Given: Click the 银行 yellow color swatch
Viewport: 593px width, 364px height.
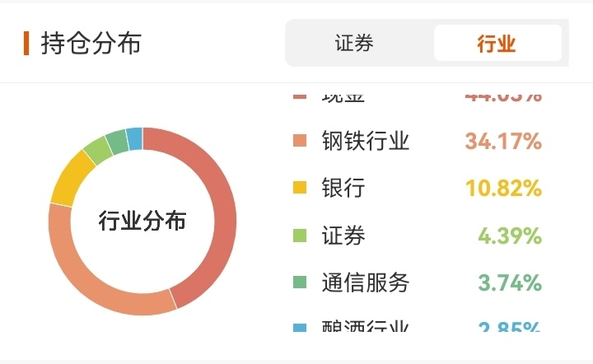Looking at the screenshot, I should [x=300, y=188].
